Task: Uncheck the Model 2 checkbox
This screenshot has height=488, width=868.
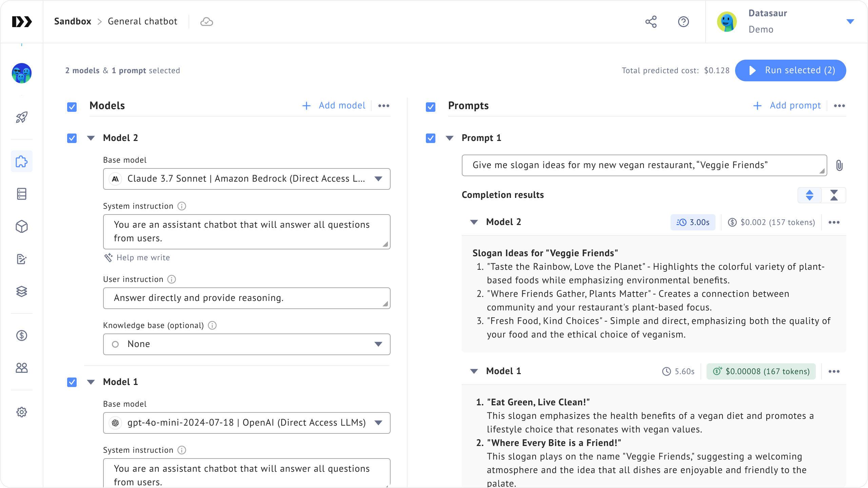Action: coord(72,138)
